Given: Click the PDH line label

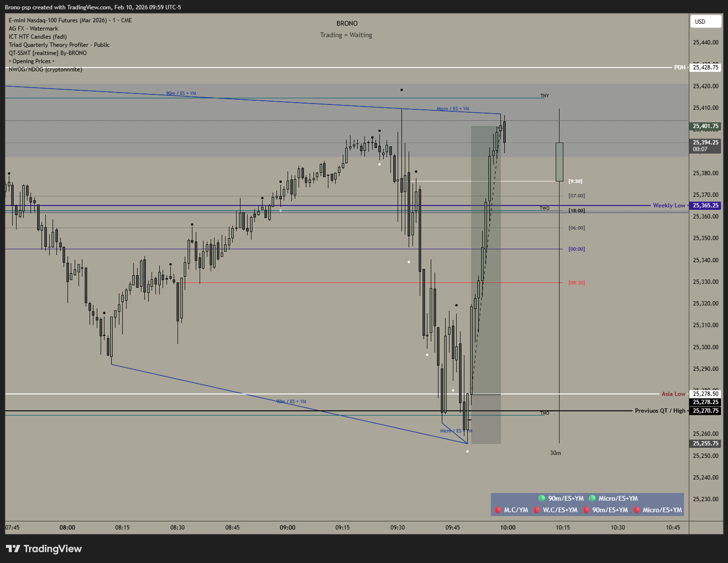Looking at the screenshot, I should point(680,67).
